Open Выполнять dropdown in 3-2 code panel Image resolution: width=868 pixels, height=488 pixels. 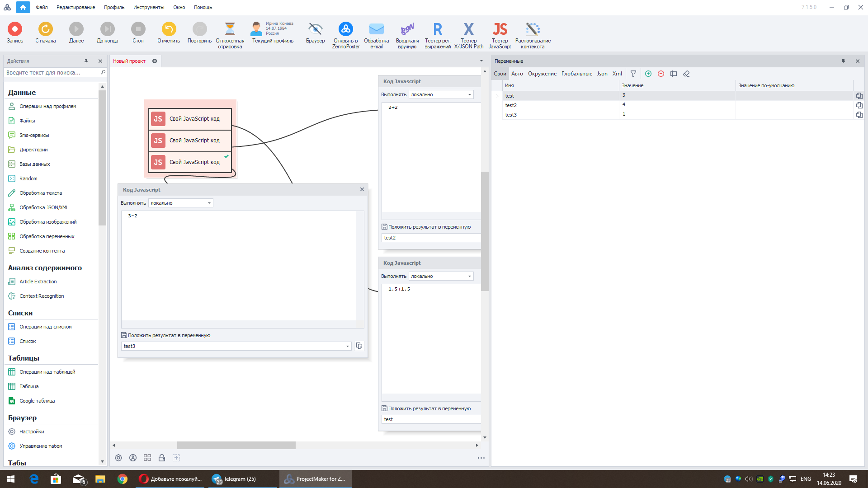[x=181, y=203]
